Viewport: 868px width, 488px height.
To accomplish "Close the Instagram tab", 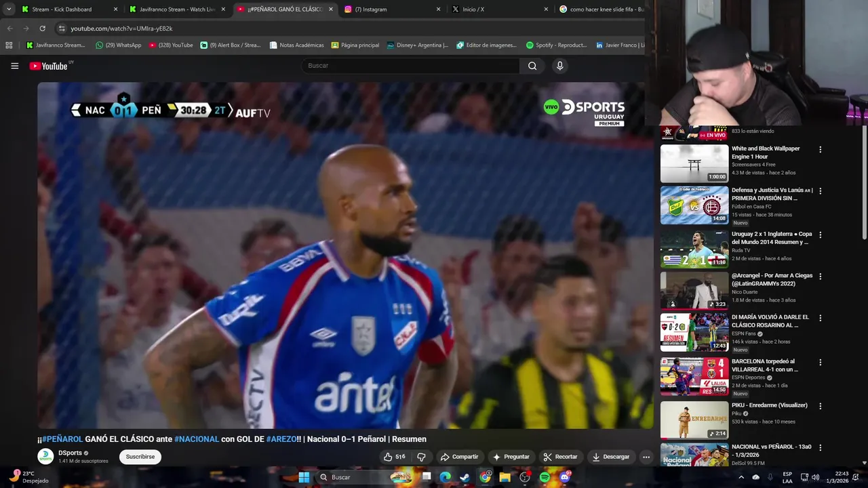I will (x=438, y=9).
